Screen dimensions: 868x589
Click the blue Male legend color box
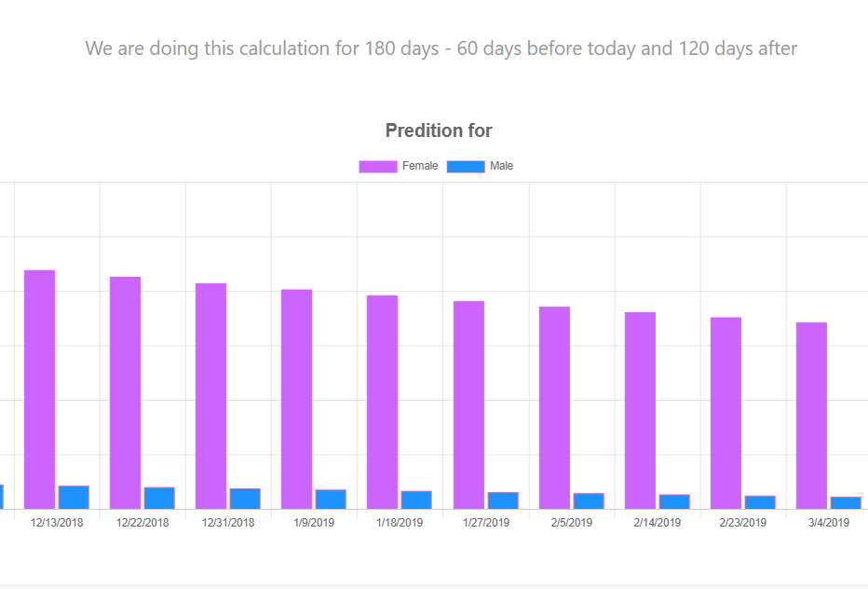(x=466, y=167)
